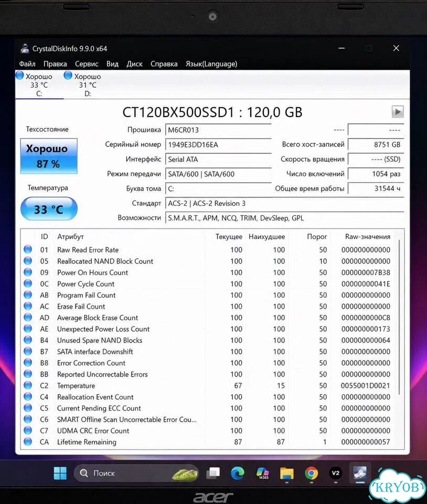Click the features field with S.M.A.R.T., APM

[284, 218]
